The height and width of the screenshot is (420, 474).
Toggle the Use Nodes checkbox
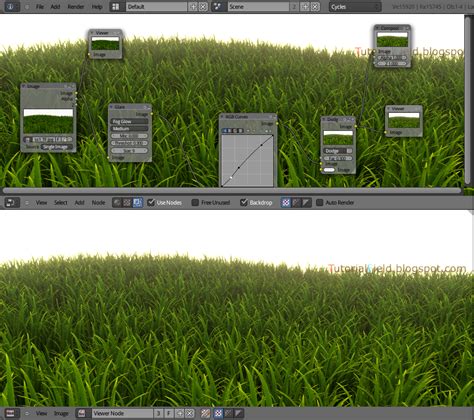point(151,202)
